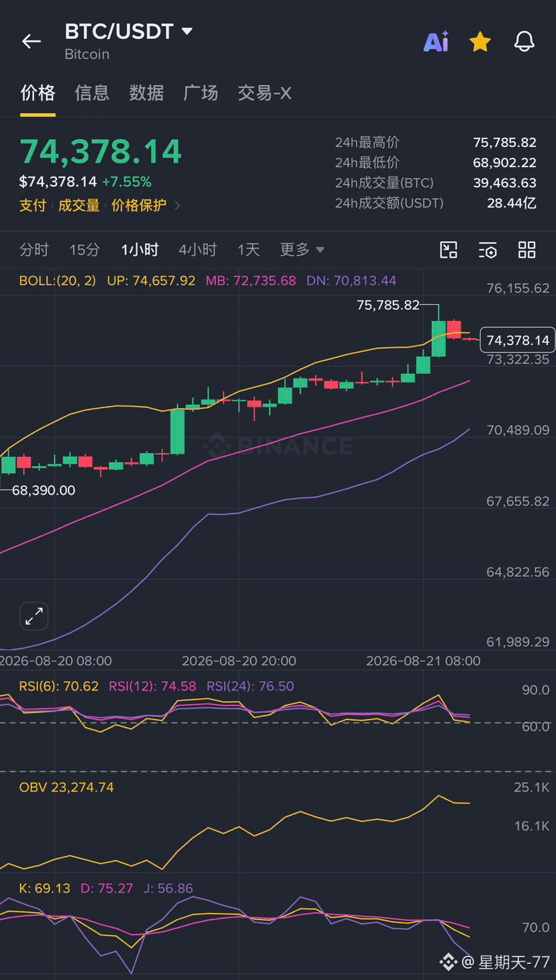The height and width of the screenshot is (980, 556).
Task: Tap the current price tag 74,378.14 on the axis
Action: point(518,340)
